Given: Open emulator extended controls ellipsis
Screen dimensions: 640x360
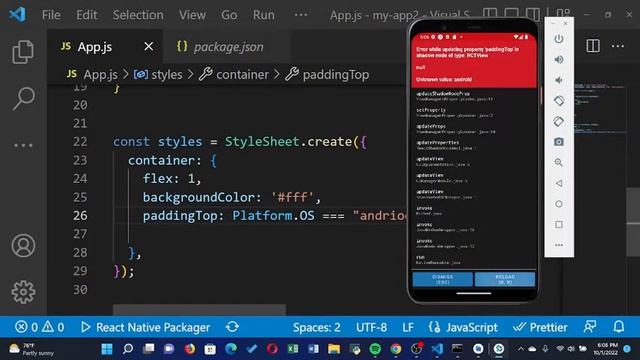Looking at the screenshot, I should [559, 245].
